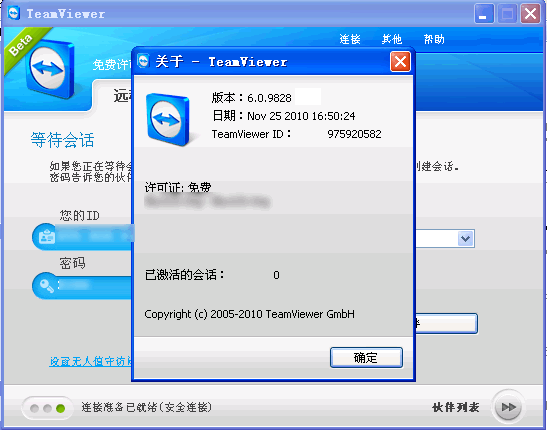Click the TeamViewer ID 975920582
This screenshot has height=430, width=547.
click(354, 134)
